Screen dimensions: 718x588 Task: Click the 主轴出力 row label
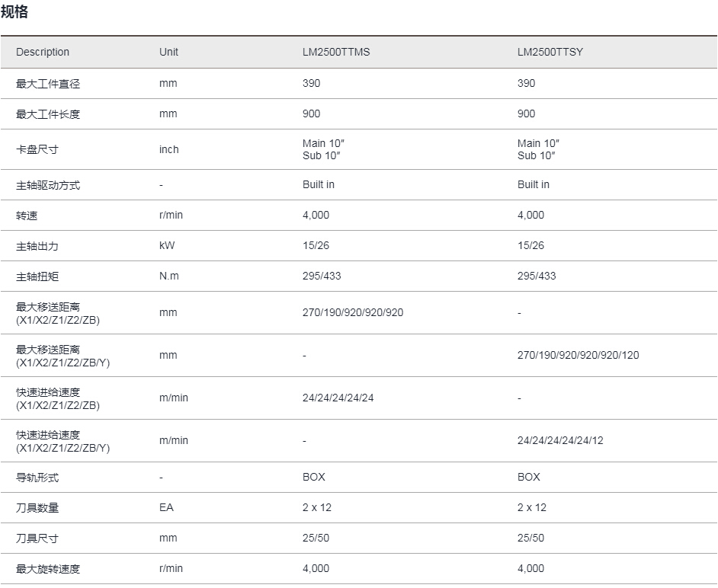click(x=37, y=246)
